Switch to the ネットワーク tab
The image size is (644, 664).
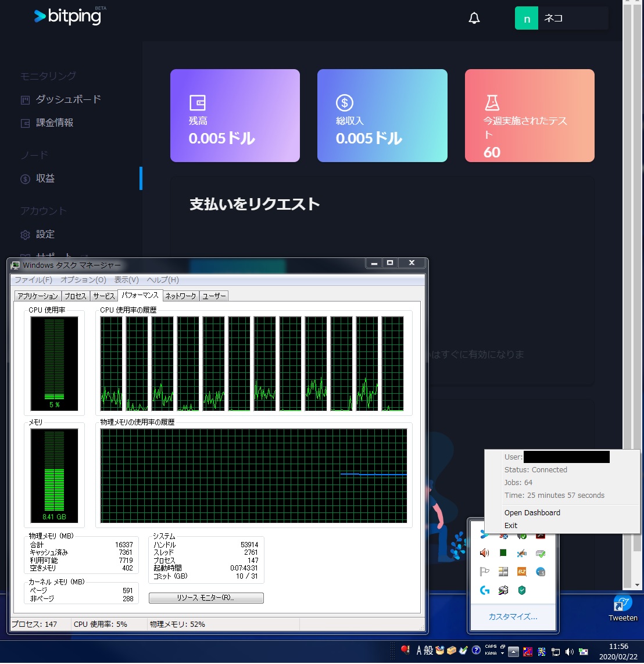point(181,296)
